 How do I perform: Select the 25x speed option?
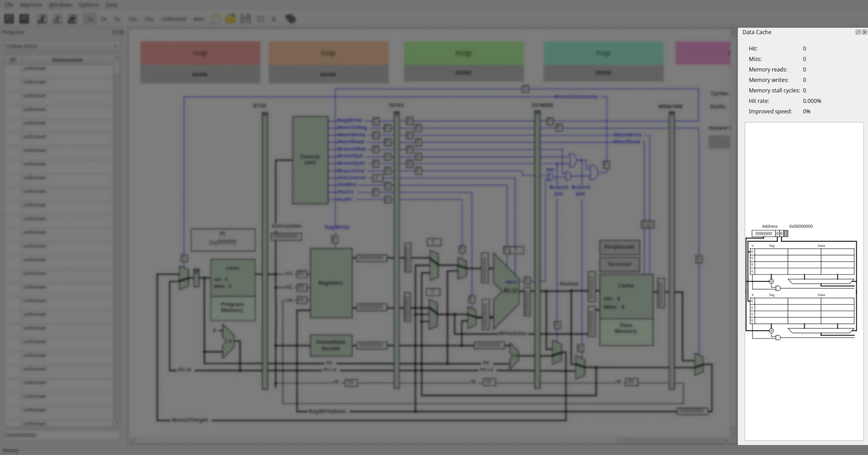[149, 19]
